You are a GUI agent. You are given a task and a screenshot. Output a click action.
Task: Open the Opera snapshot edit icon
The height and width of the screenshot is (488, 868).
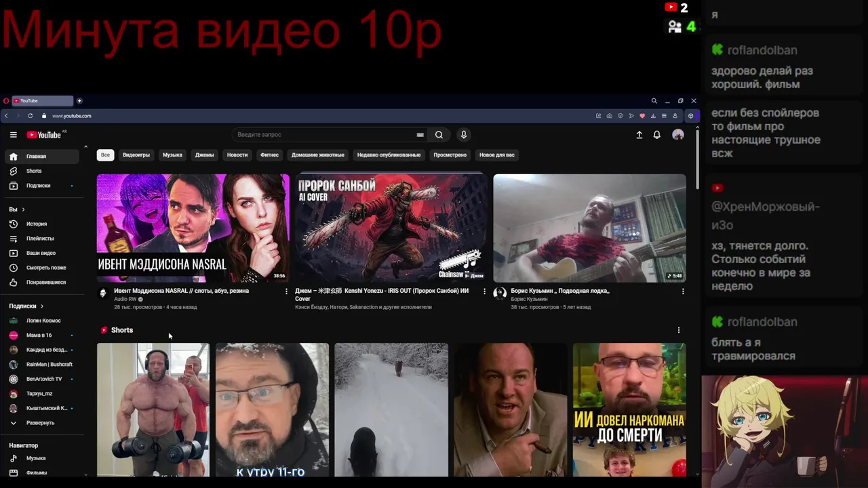pyautogui.click(x=598, y=116)
